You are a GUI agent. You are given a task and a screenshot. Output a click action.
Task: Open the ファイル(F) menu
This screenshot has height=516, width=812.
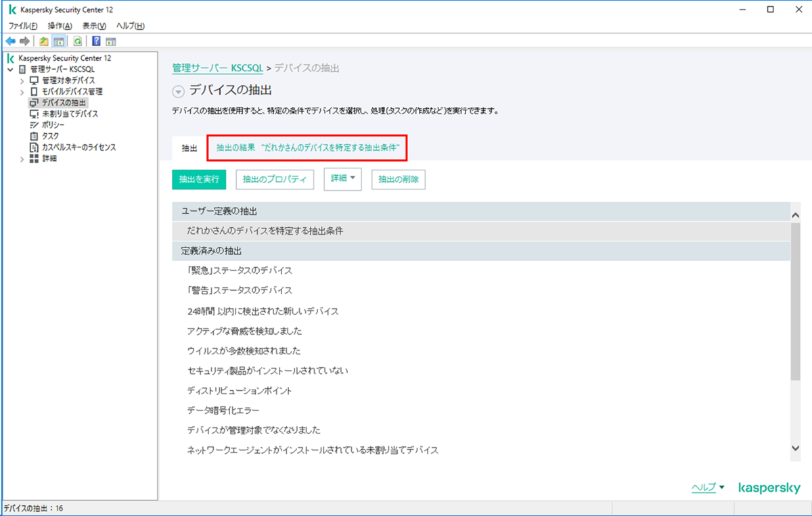(22, 26)
